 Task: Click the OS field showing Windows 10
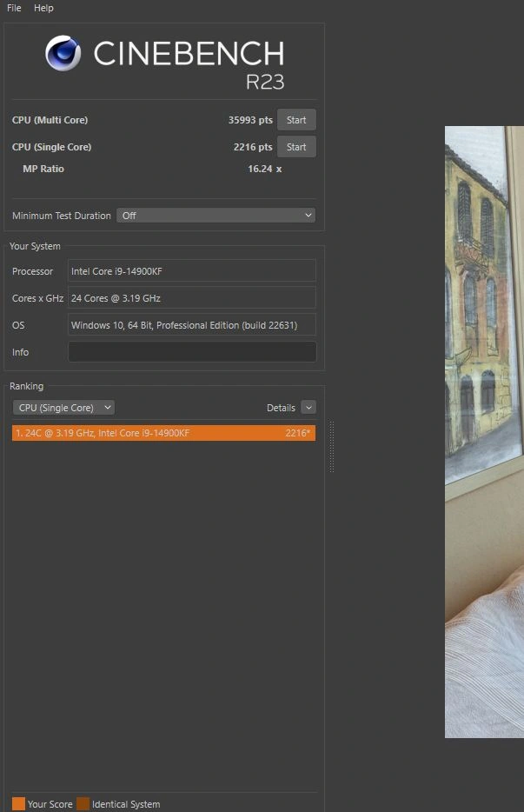(x=192, y=325)
